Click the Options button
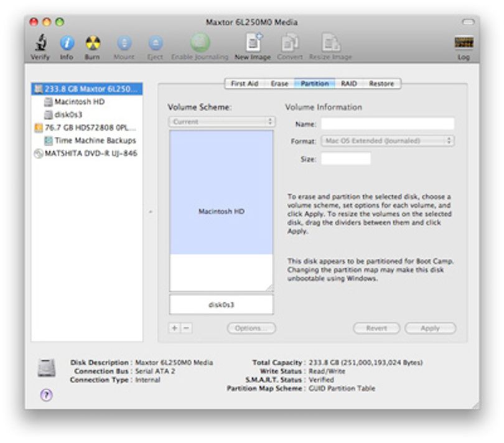 251,329
